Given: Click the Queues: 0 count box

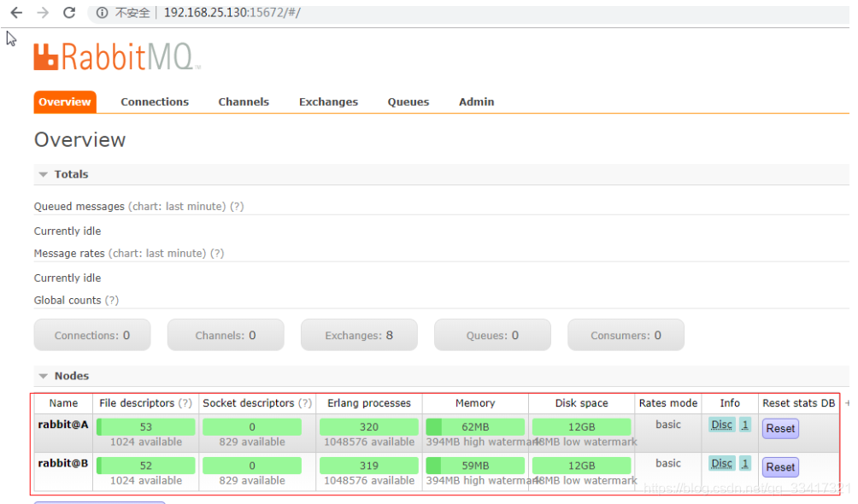Looking at the screenshot, I should pos(492,335).
